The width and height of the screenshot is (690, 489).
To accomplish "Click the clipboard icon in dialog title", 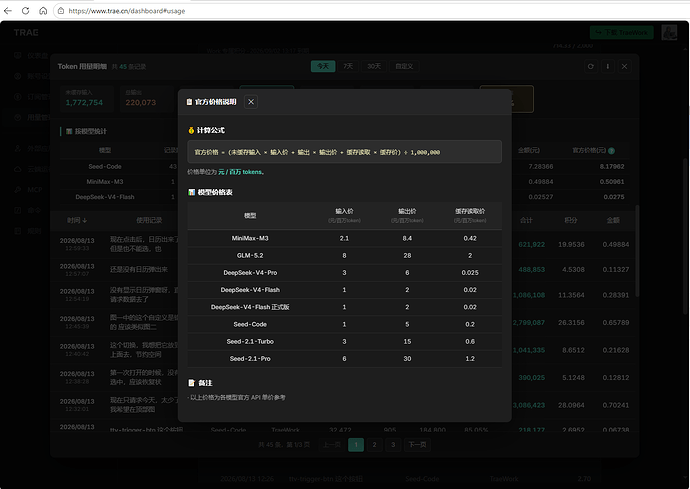I will click(x=189, y=102).
